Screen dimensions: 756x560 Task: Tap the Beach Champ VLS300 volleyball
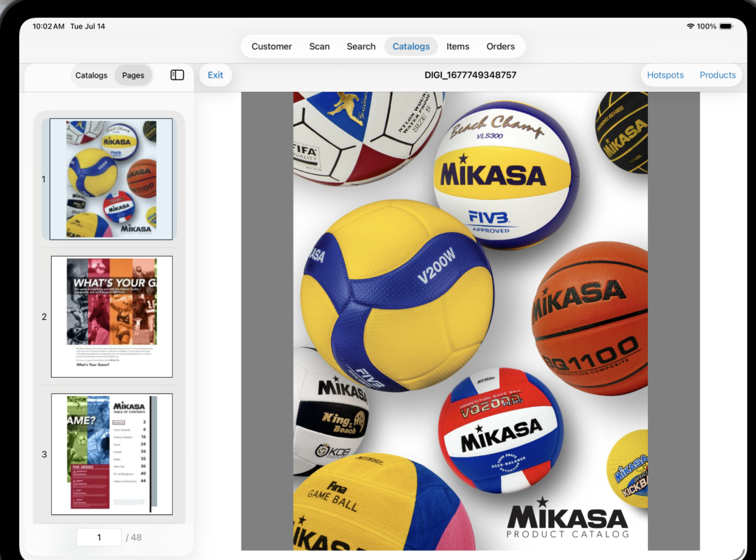pos(506,176)
